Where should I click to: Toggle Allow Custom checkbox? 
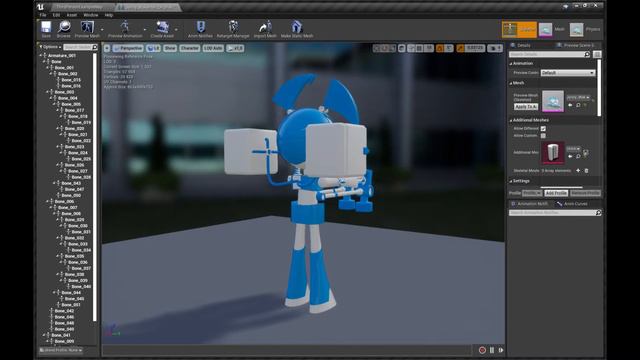point(543,136)
